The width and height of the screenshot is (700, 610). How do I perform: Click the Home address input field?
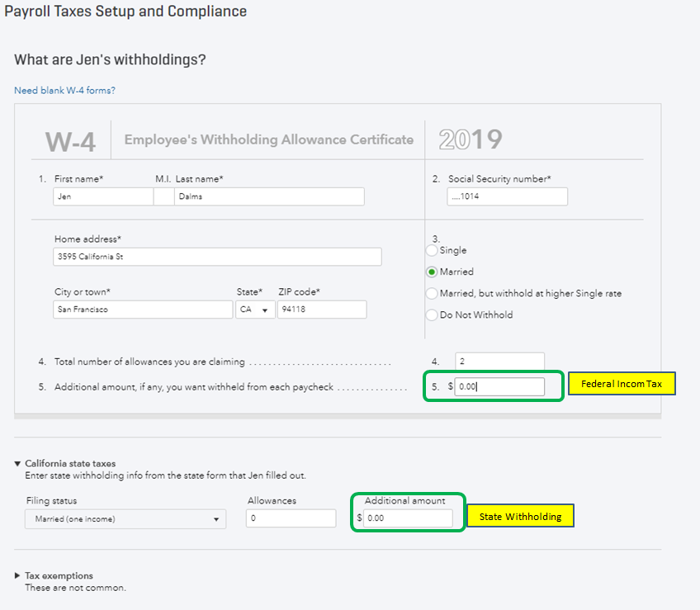click(217, 257)
